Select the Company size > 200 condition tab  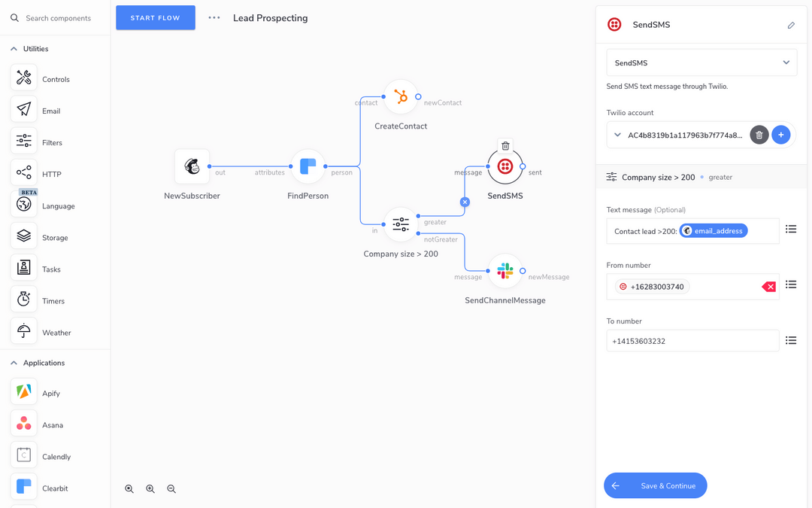coord(659,177)
